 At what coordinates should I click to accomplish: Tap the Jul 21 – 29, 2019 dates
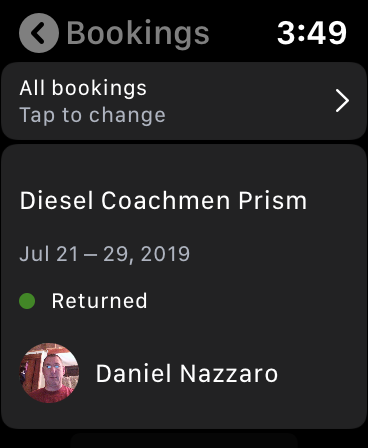[x=105, y=254]
